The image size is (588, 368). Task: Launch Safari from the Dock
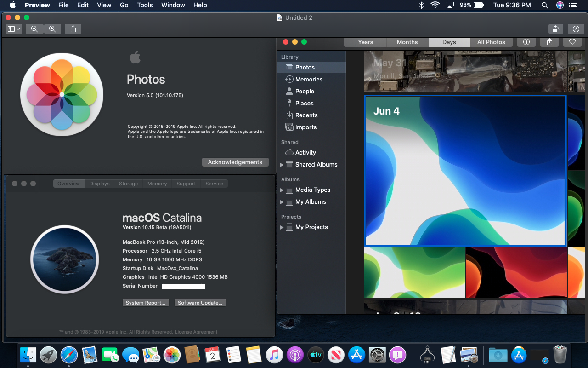[69, 355]
